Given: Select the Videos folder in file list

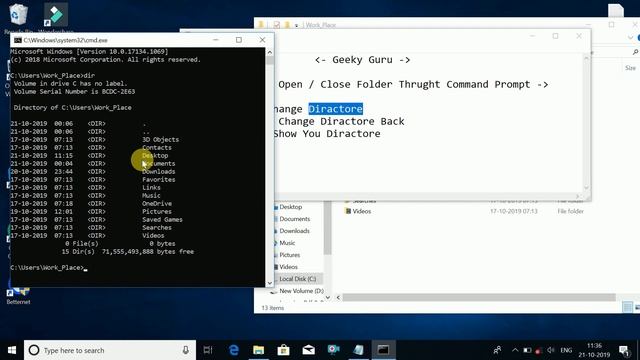Looking at the screenshot, I should (362, 211).
